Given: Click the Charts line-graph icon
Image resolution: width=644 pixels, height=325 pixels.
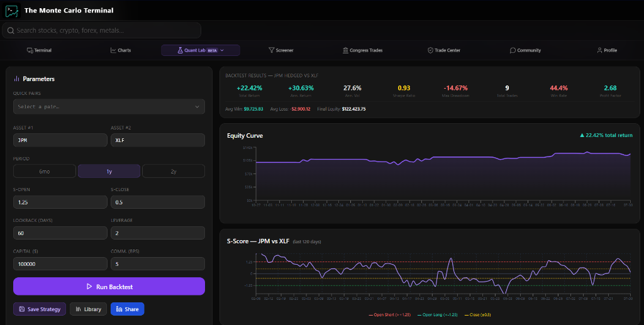Looking at the screenshot, I should 113,50.
